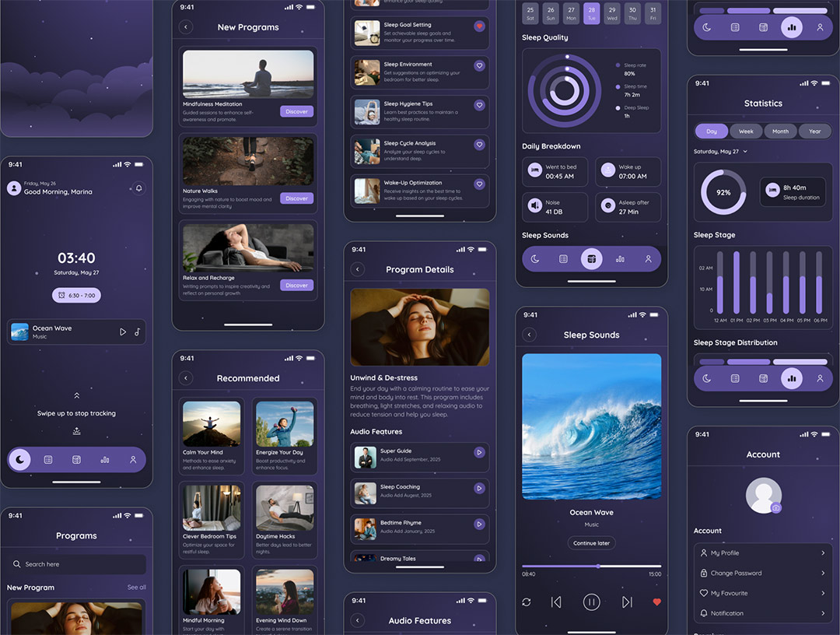Tap the notification bell beside Good Morning, Marina
Viewport: 840px width, 635px height.
point(139,188)
